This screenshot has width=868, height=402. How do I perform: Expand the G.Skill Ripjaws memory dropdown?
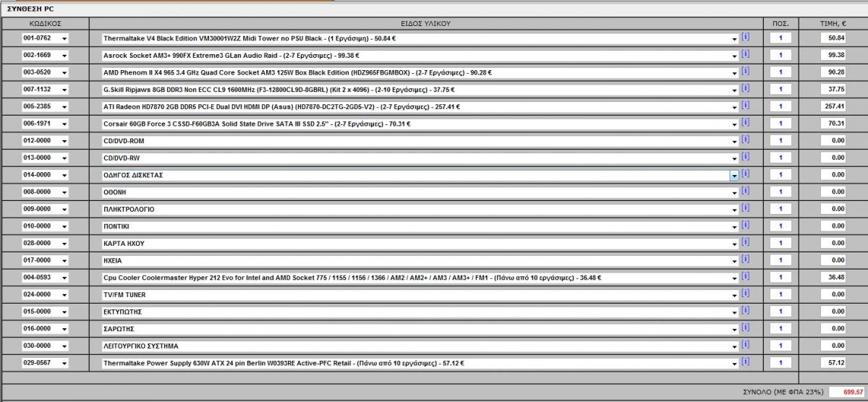pos(420,90)
